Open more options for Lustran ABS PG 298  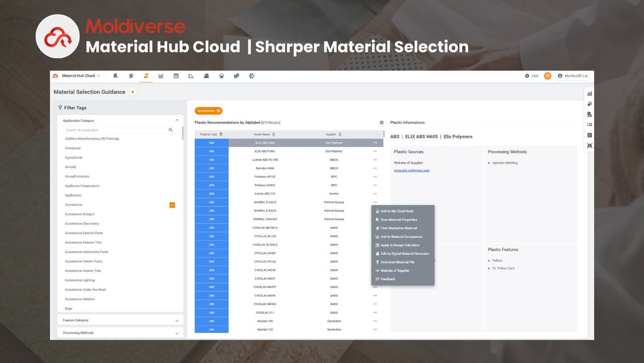tap(375, 160)
